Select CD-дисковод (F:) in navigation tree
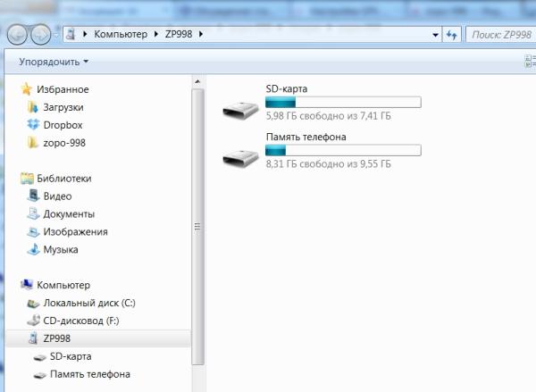Image resolution: width=536 pixels, height=392 pixels. pos(73,321)
